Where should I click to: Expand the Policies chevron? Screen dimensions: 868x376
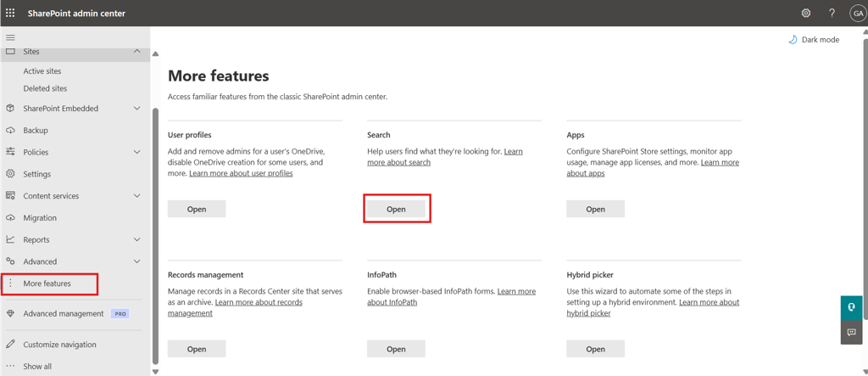point(137,152)
